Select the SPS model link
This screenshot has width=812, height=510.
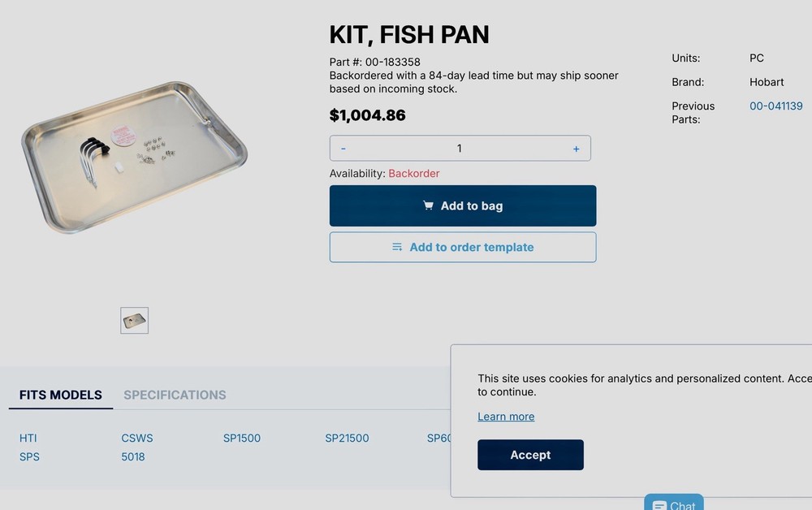[x=29, y=456]
